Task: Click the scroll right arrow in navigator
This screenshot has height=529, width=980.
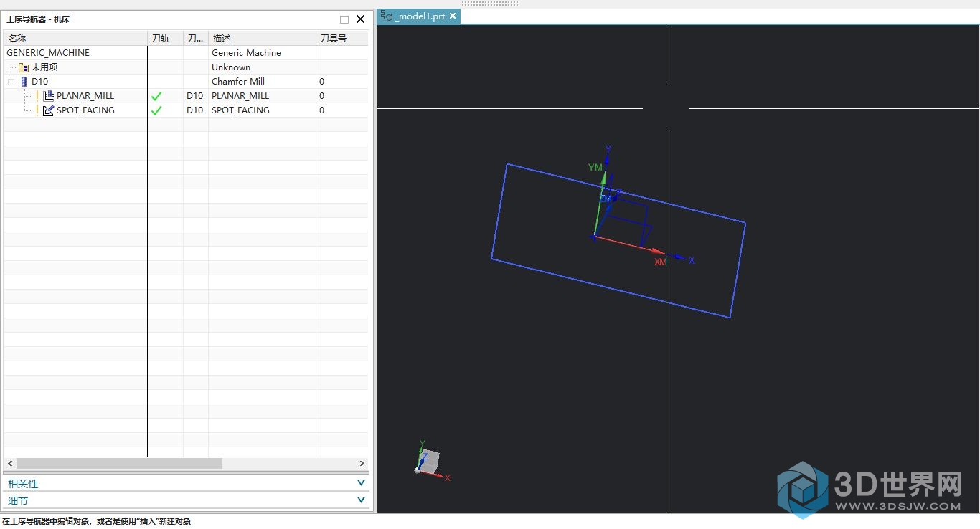Action: (x=362, y=464)
